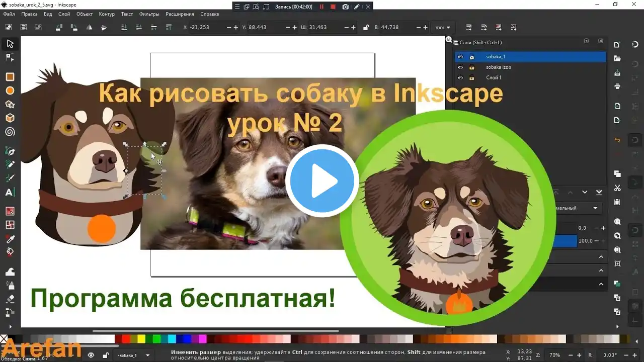This screenshot has width=644, height=362.
Task: Select the Selector arrow tool
Action: coord(10,44)
